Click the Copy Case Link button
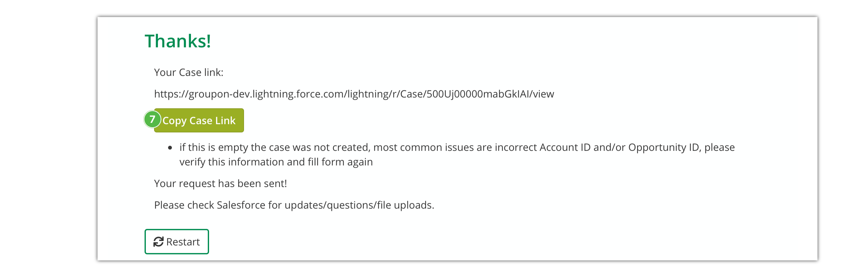Viewport: 868px width, 273px height. point(199,120)
